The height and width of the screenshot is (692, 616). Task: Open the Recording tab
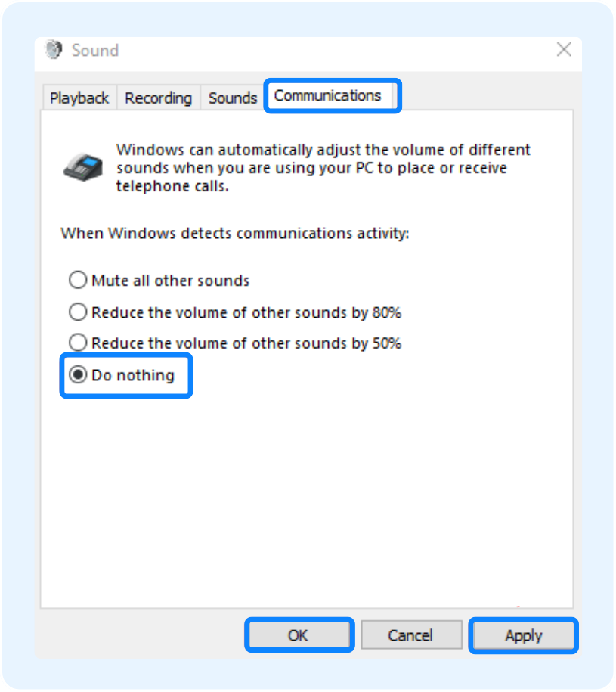click(x=158, y=98)
